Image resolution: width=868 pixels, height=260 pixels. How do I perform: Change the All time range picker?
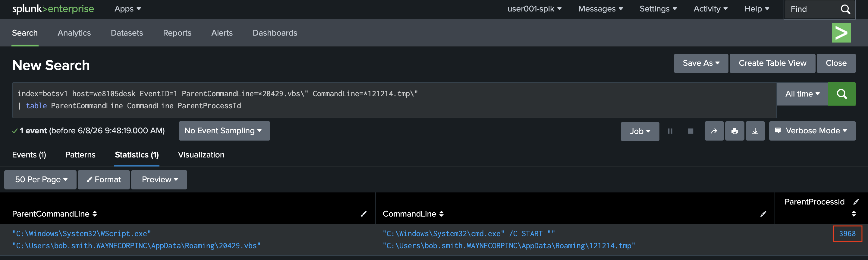tap(802, 94)
